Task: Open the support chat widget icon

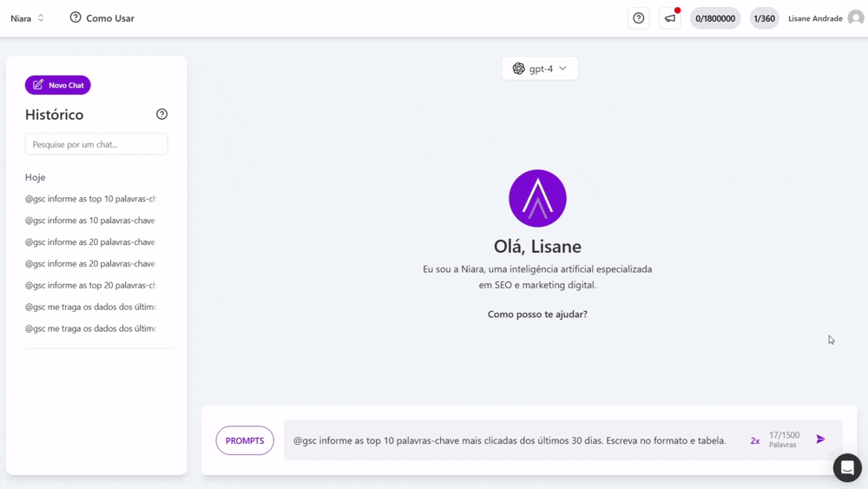Action: click(847, 467)
